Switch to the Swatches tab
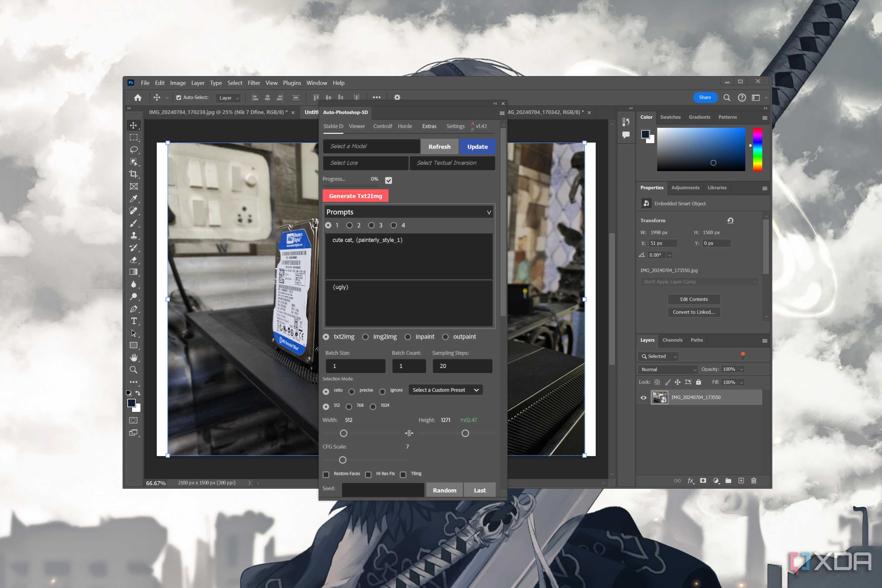The height and width of the screenshot is (588, 882). (x=670, y=117)
